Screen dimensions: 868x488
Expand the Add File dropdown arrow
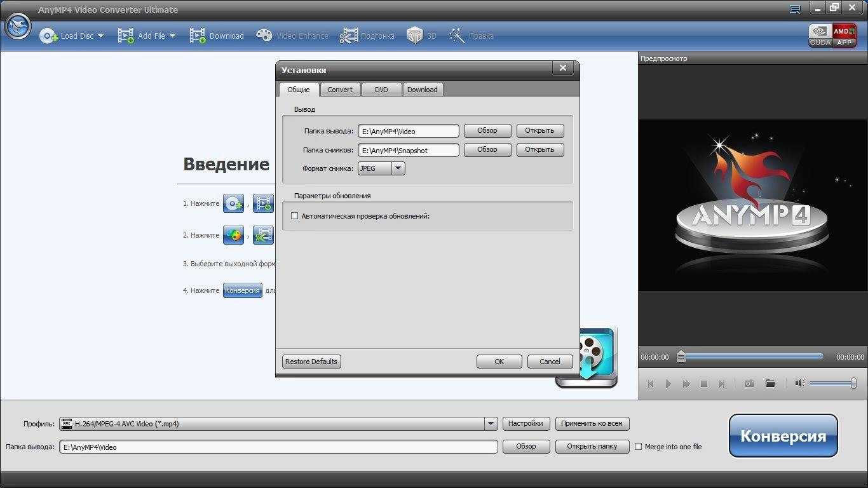172,36
